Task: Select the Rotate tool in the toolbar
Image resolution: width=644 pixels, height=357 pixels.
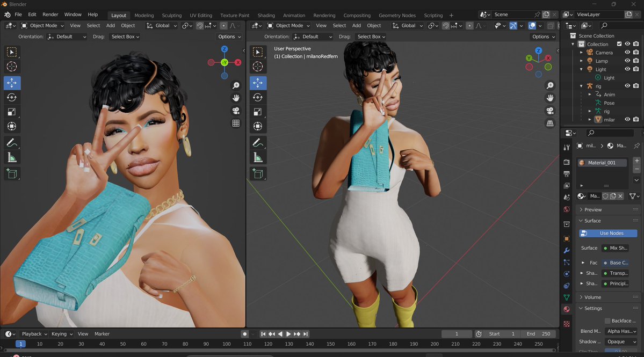Action: (11, 97)
